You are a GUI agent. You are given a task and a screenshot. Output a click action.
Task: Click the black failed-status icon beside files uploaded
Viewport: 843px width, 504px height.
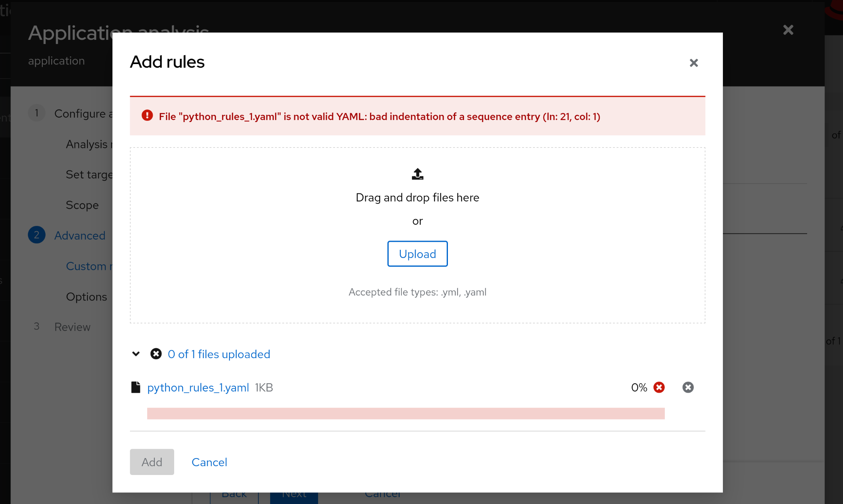pos(156,354)
